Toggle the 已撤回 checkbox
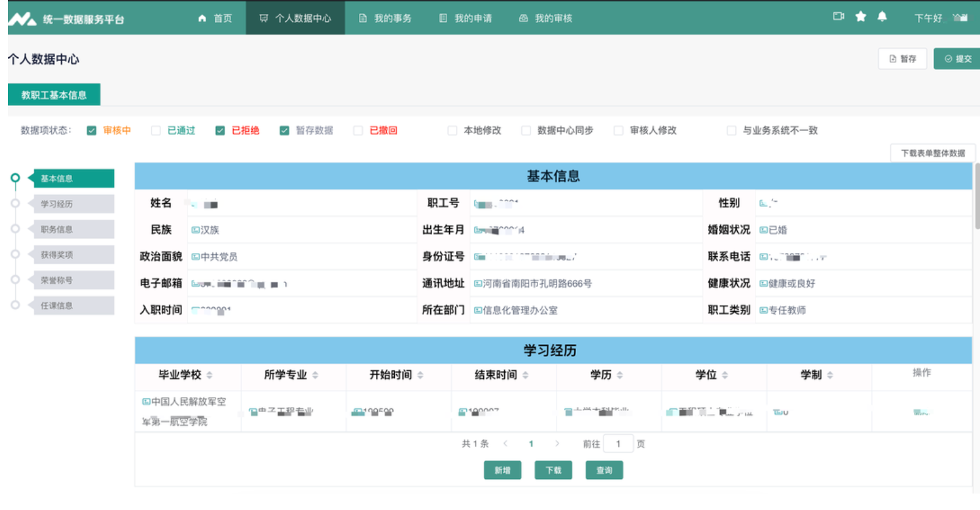The height and width of the screenshot is (510, 980). (358, 131)
